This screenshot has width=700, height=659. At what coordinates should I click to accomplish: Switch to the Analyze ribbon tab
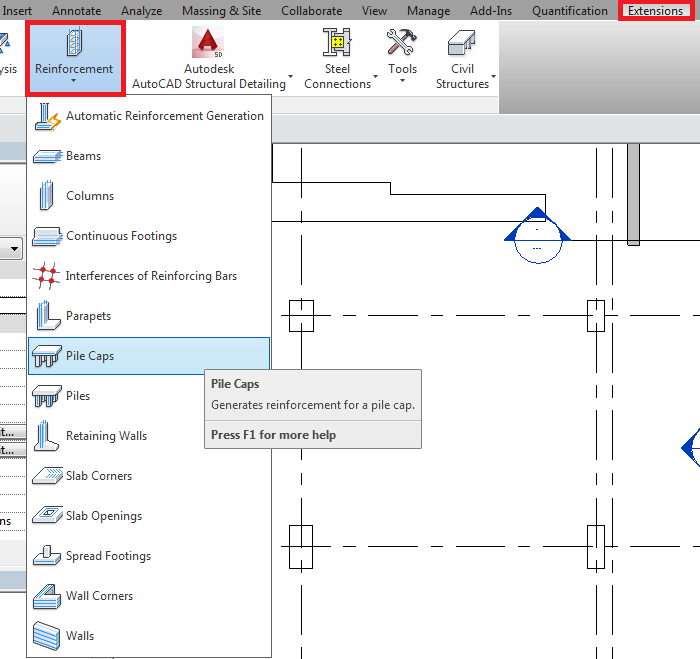(142, 11)
